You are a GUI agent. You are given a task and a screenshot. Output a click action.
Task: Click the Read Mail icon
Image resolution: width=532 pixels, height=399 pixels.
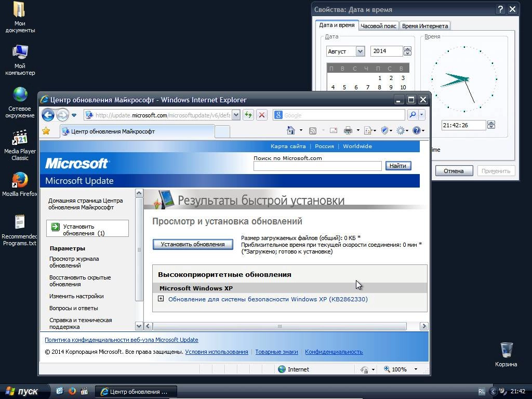pyautogui.click(x=334, y=130)
